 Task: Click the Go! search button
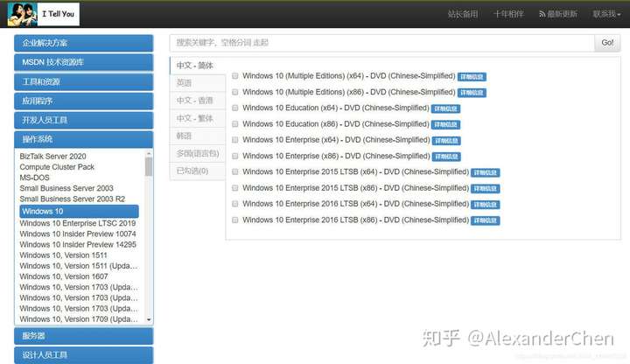pyautogui.click(x=607, y=43)
